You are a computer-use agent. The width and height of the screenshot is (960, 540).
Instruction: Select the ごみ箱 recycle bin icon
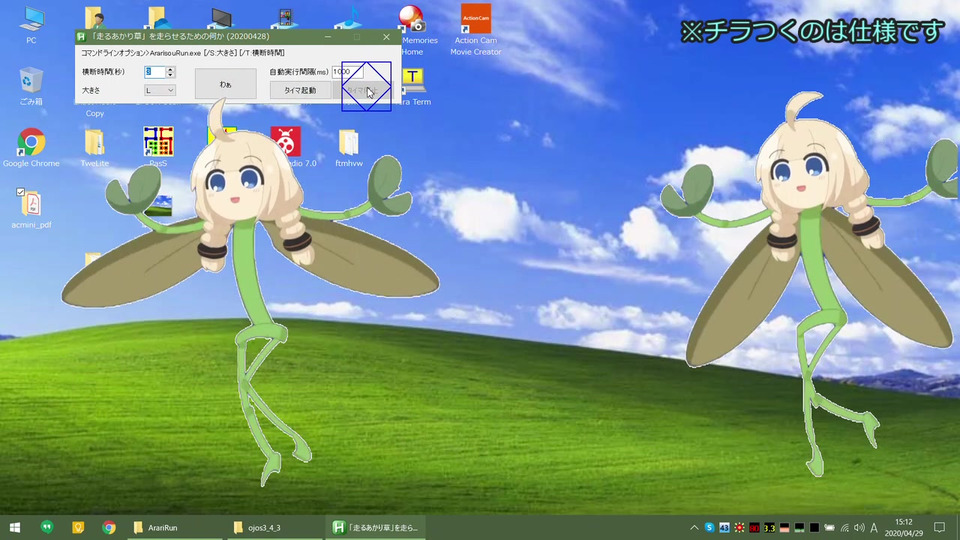pyautogui.click(x=31, y=86)
